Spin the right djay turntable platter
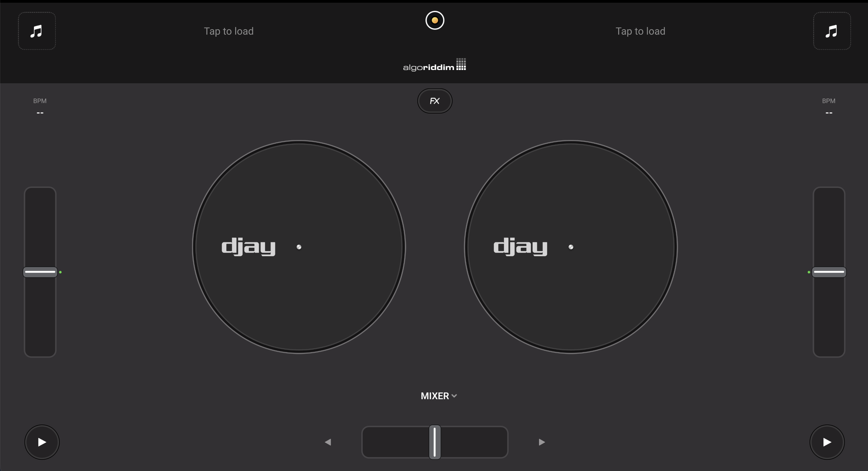This screenshot has width=868, height=471. (x=571, y=247)
